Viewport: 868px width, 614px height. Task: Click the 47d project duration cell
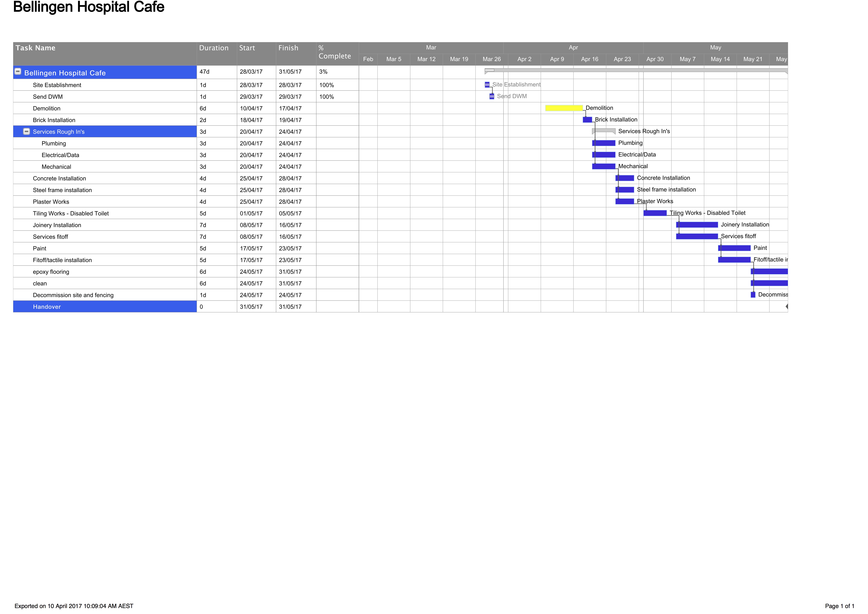217,72
